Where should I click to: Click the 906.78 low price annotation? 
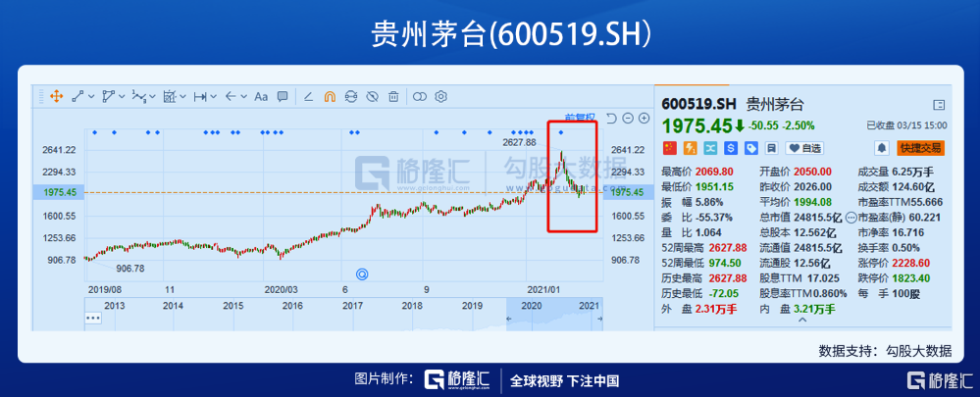(x=130, y=269)
